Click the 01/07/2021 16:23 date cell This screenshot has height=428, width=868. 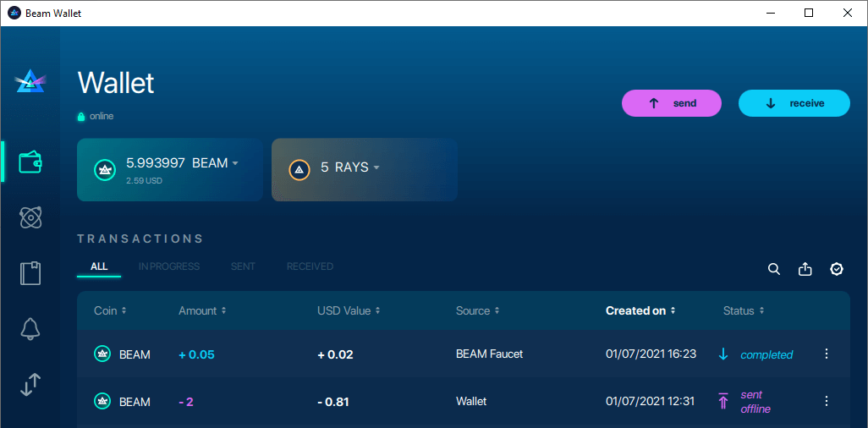[x=651, y=354]
